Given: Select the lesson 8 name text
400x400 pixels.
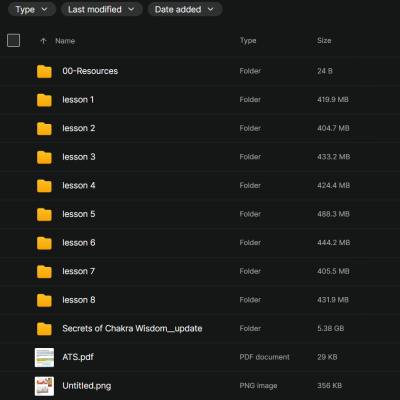Looking at the screenshot, I should pyautogui.click(x=79, y=300).
